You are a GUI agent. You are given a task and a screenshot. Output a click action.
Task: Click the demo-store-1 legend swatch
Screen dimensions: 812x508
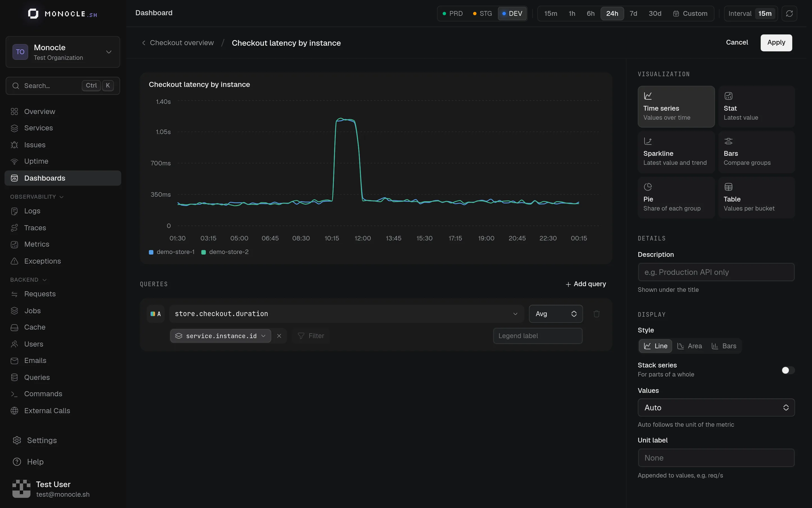151,252
